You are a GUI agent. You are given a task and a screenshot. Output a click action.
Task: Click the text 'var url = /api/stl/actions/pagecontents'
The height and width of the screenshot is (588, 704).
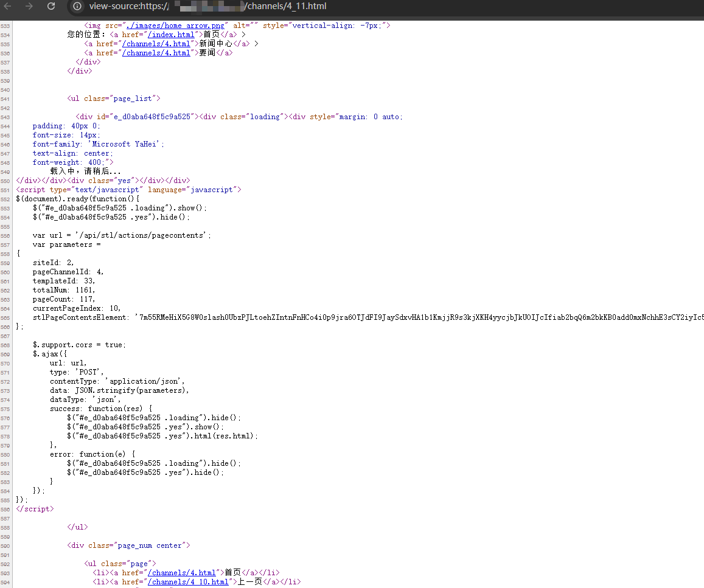pos(122,235)
